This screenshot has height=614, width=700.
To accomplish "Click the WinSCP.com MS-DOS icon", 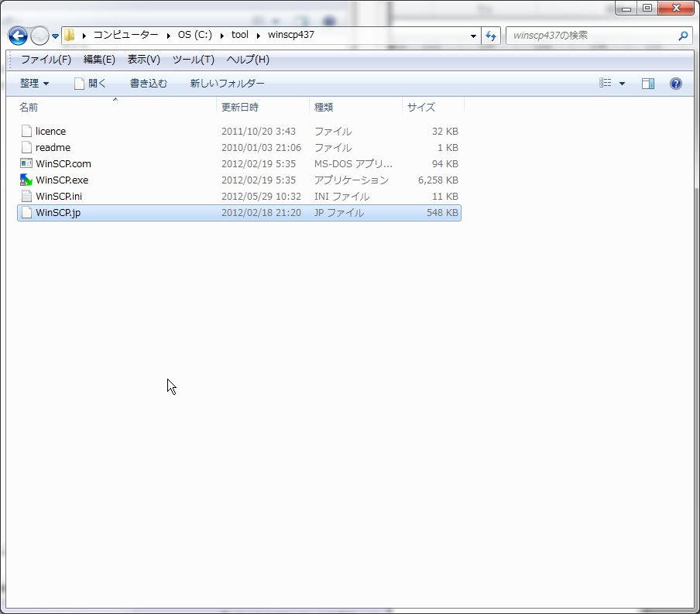I will (x=26, y=163).
